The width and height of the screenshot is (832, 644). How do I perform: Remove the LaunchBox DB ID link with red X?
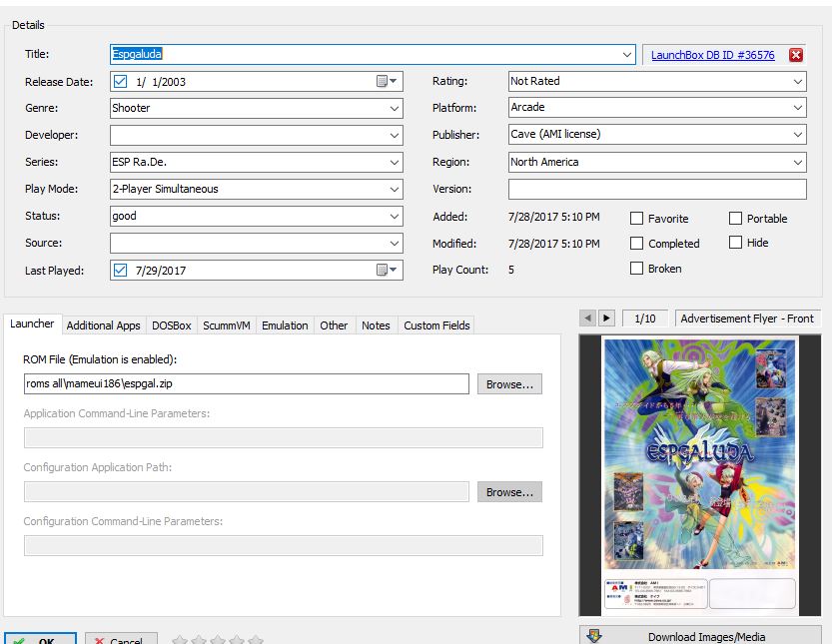click(795, 55)
